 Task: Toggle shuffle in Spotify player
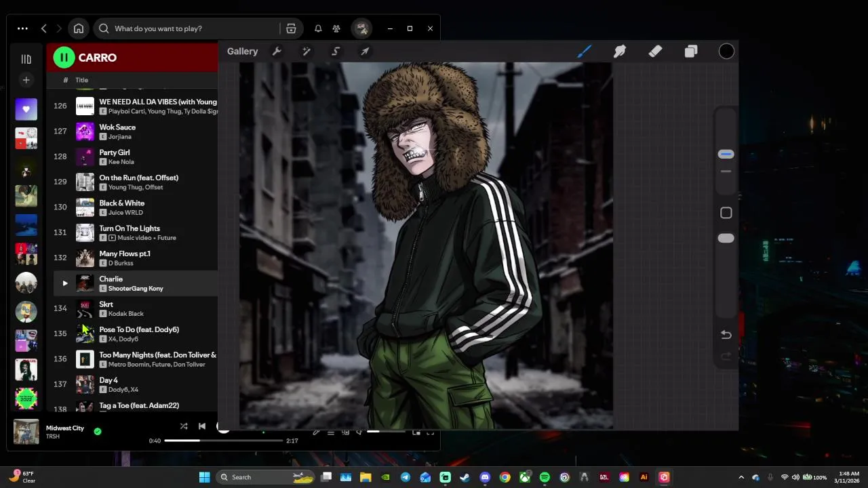(184, 426)
